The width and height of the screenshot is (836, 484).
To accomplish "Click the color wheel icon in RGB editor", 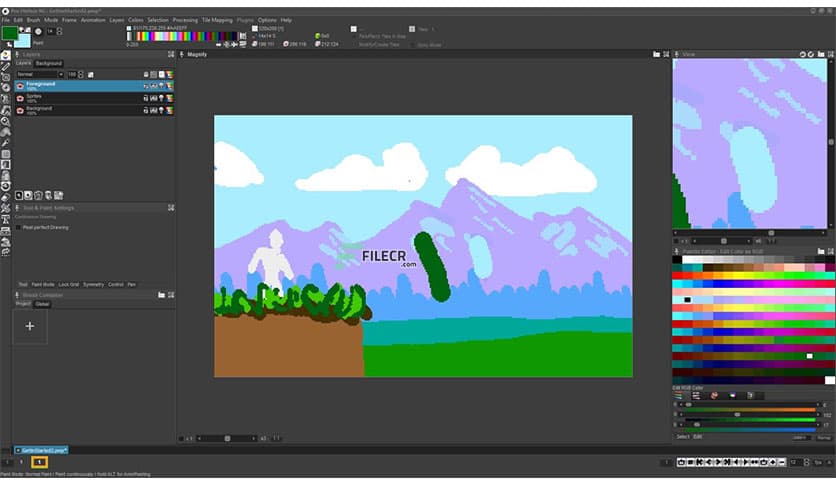I will click(714, 395).
